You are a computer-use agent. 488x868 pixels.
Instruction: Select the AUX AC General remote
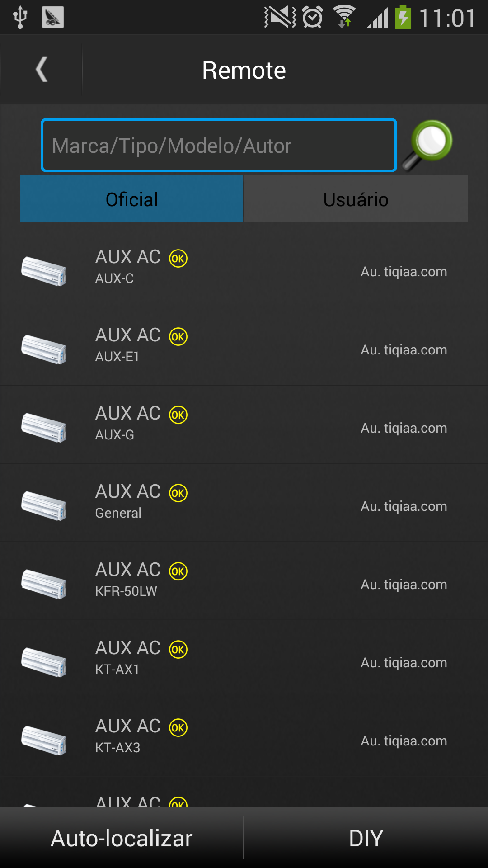point(244,502)
